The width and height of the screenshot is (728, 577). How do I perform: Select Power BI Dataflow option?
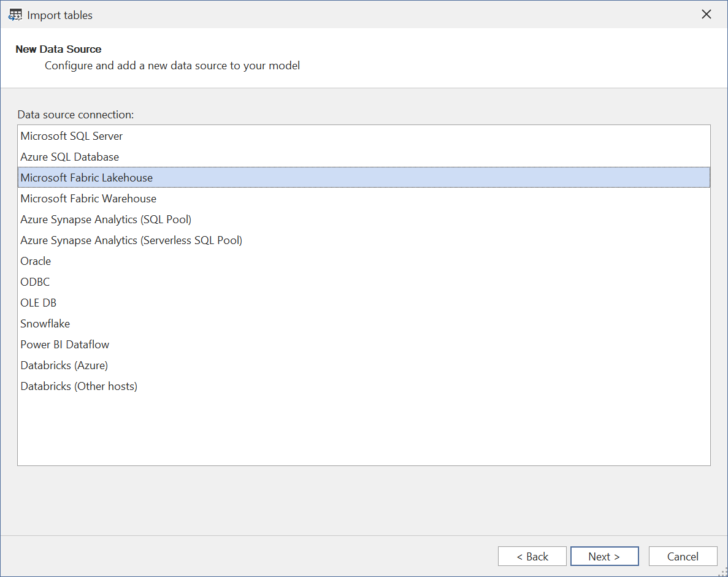point(364,345)
